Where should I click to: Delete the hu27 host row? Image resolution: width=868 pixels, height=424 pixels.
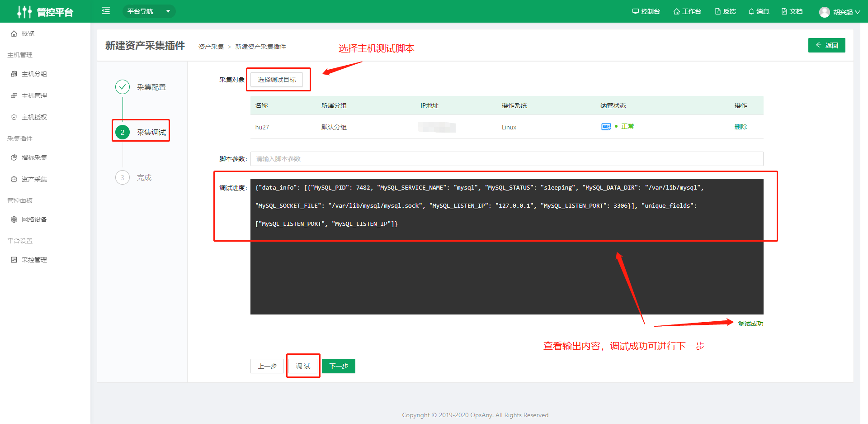click(741, 127)
